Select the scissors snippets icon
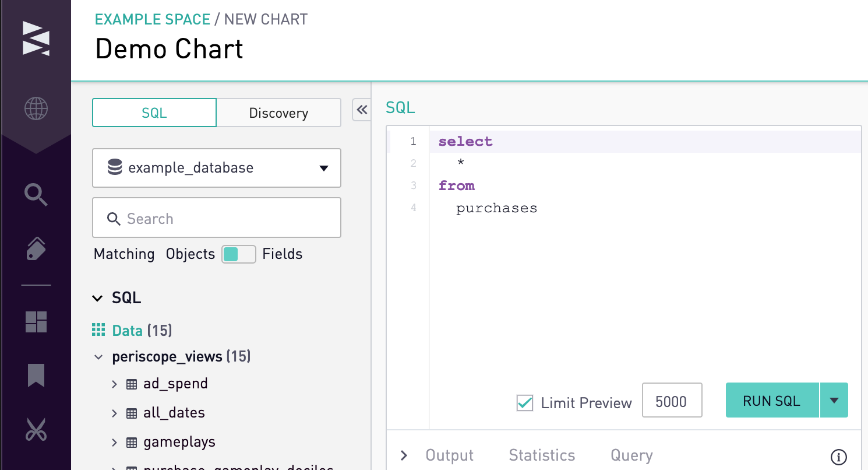 point(36,430)
